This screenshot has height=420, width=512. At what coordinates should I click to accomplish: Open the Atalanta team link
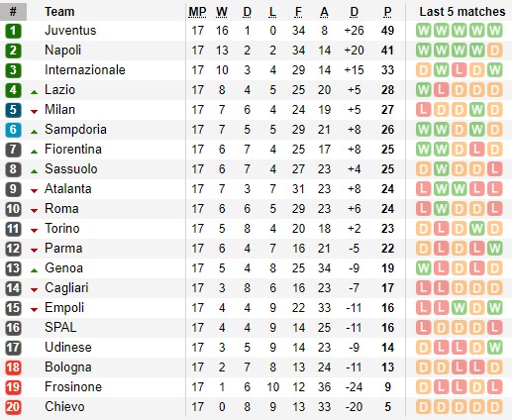click(68, 189)
